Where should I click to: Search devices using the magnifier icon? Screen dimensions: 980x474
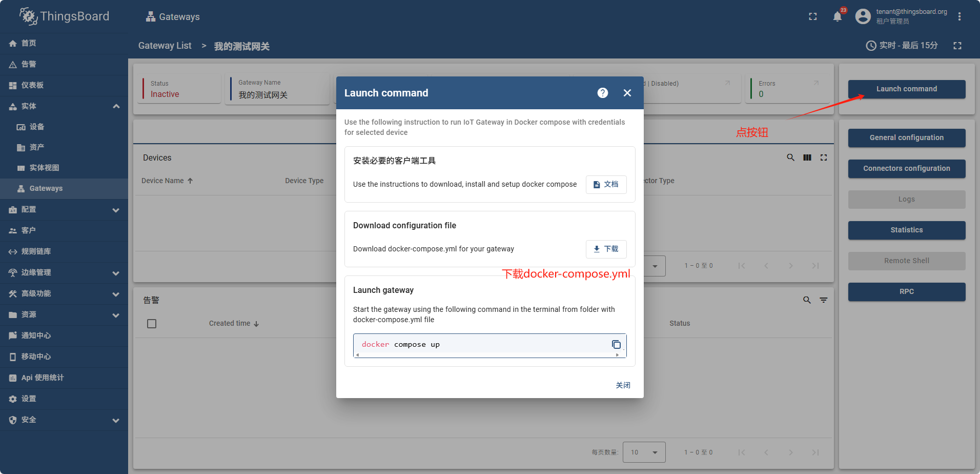[x=791, y=157]
